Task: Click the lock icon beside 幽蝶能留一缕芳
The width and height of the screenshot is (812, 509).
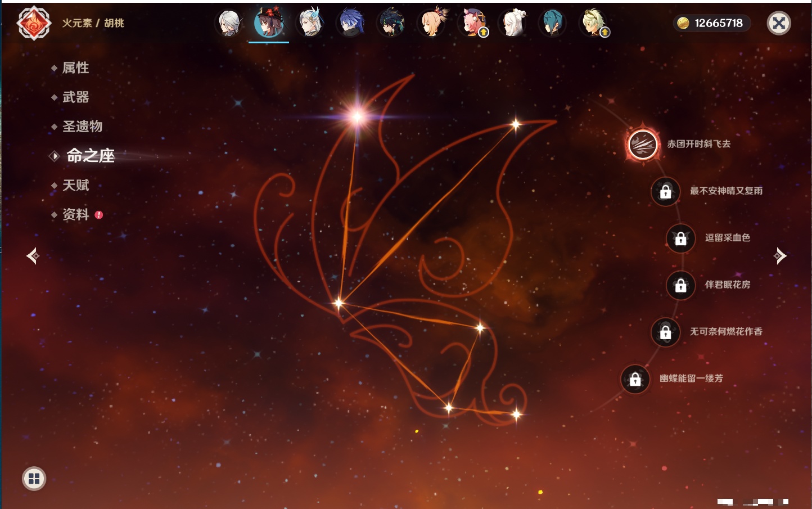Action: [635, 379]
